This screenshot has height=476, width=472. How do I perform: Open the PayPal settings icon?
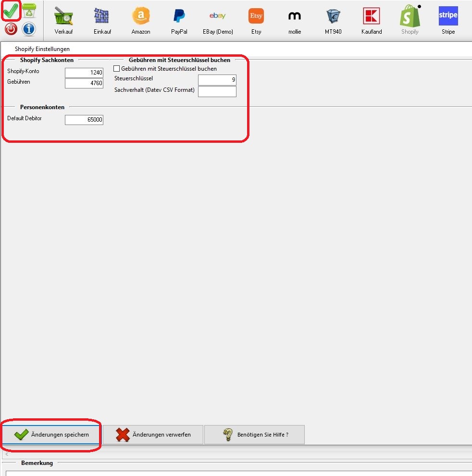[x=179, y=20]
